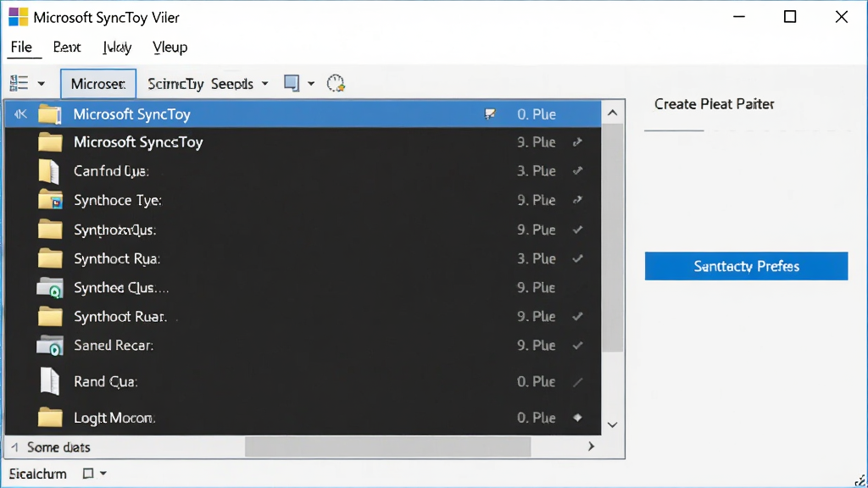Image resolution: width=868 pixels, height=488 pixels.
Task: Select the Synthoce Tye entry
Action: click(x=303, y=200)
